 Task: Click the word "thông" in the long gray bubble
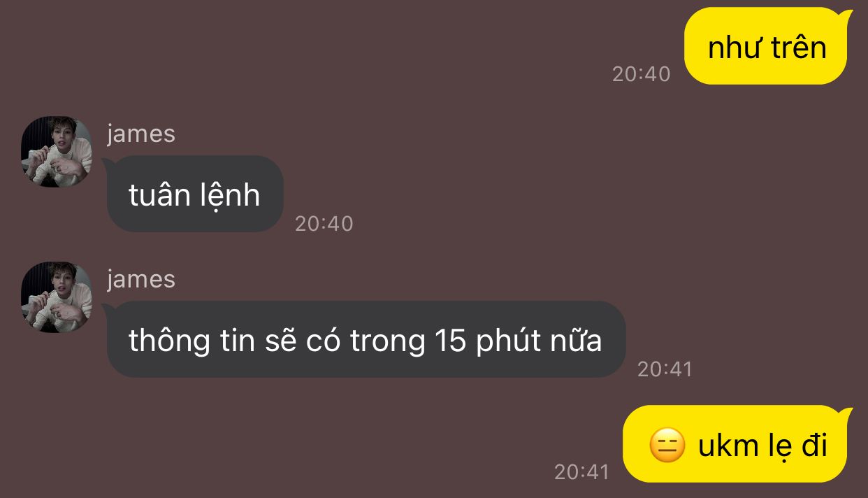point(168,341)
